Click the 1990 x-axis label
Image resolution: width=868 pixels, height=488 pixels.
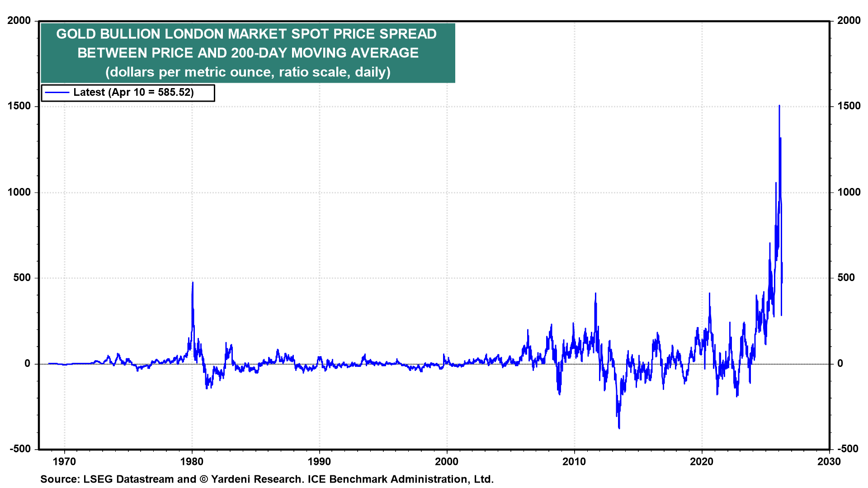[319, 461]
